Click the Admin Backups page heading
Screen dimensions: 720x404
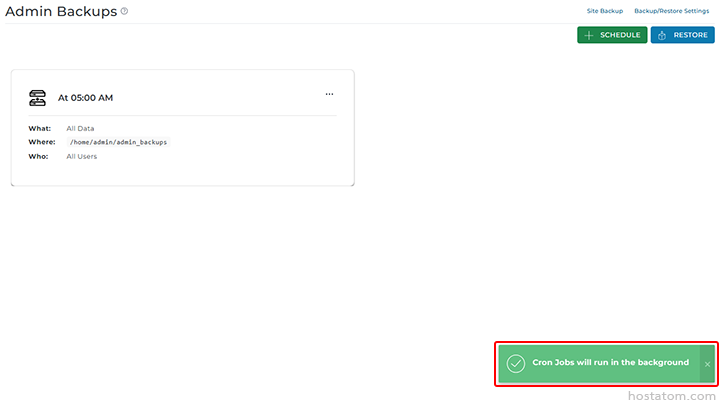[60, 11]
